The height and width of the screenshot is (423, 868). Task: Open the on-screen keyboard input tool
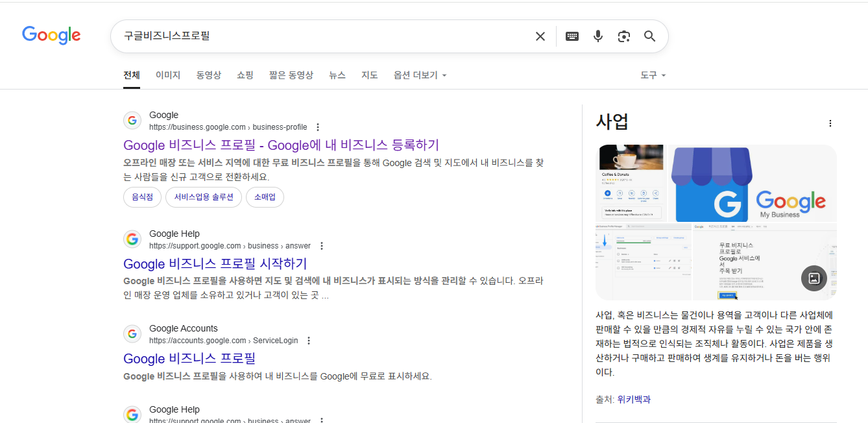572,36
